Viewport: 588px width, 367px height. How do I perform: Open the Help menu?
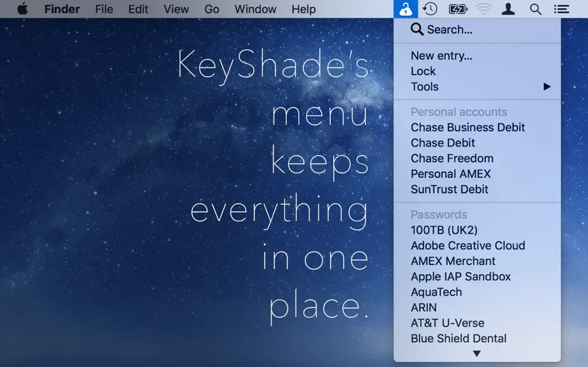point(304,9)
